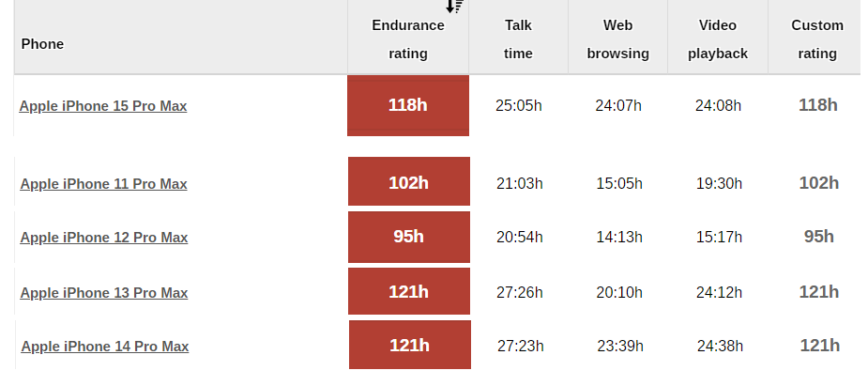
Task: Click the red 95h endurance rating cell
Action: point(408,237)
